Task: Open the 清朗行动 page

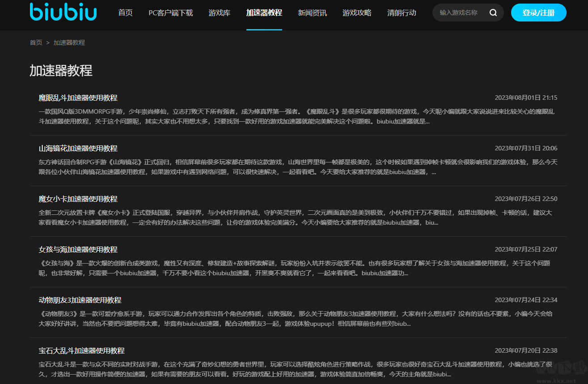Action: point(401,13)
